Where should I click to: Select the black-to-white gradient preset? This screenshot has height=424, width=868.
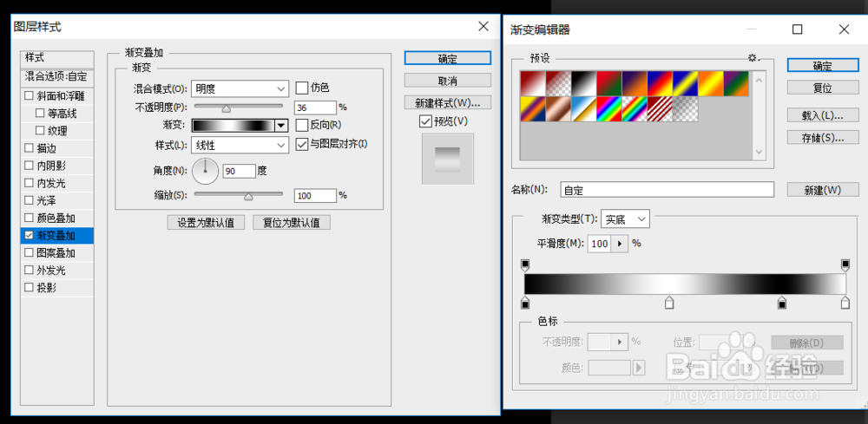(x=583, y=83)
